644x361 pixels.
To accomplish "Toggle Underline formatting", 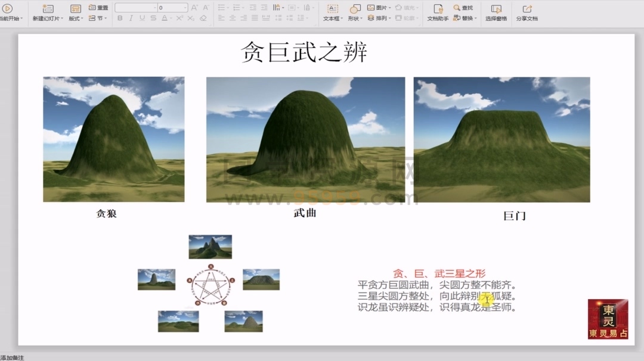I will pos(142,18).
